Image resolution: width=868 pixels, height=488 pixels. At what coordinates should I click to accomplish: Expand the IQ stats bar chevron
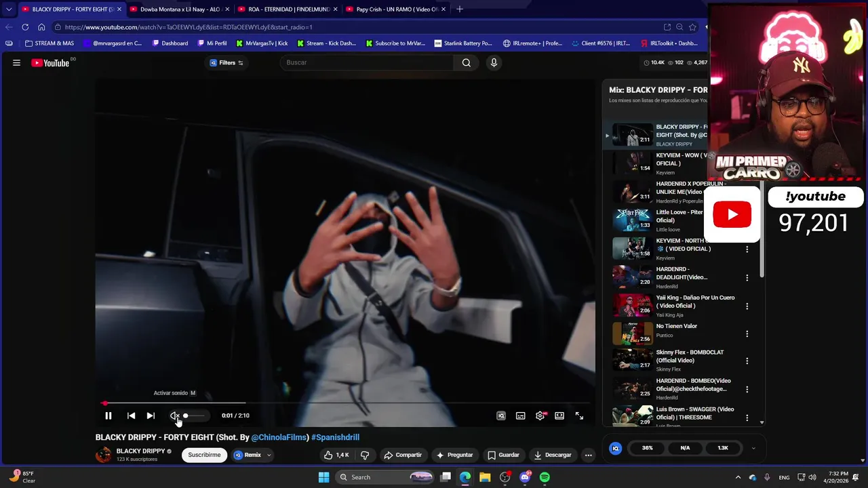point(753,448)
